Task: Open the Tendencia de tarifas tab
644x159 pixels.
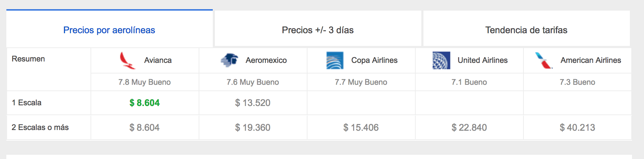Action: tap(526, 30)
